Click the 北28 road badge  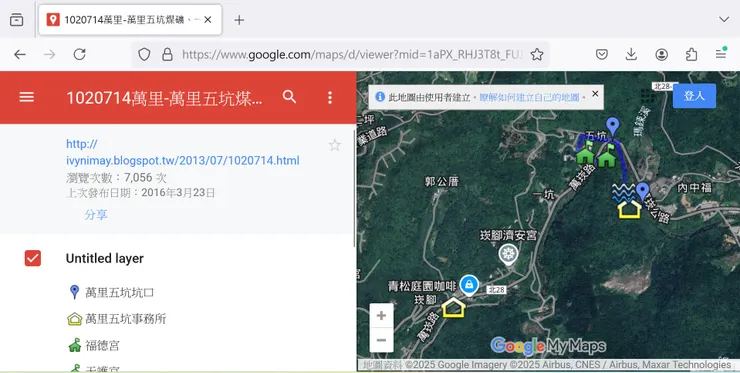click(496, 290)
